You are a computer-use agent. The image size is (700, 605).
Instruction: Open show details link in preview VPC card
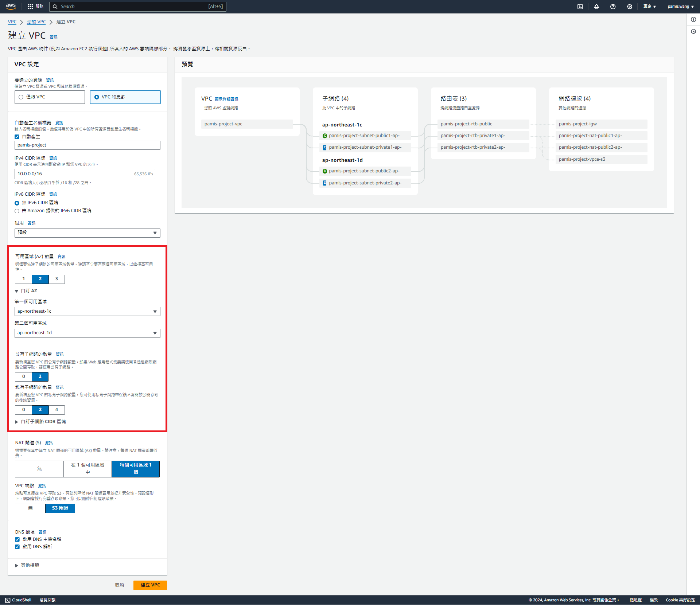226,99
